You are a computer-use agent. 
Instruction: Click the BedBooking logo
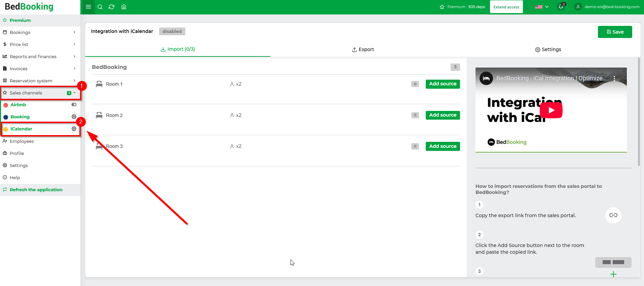click(x=29, y=7)
